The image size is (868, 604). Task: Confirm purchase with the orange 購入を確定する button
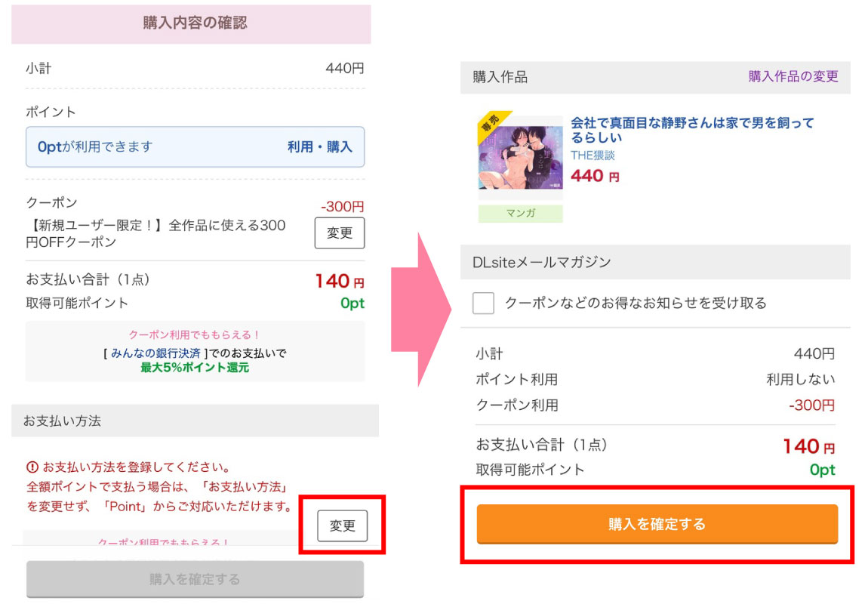coord(657,524)
